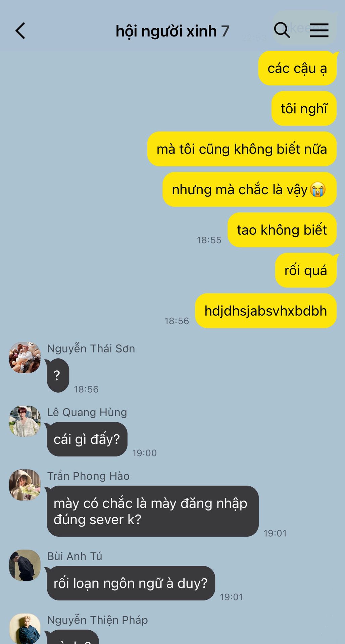Open the hamburger menu in the header
This screenshot has width=345, height=644.
point(319,30)
